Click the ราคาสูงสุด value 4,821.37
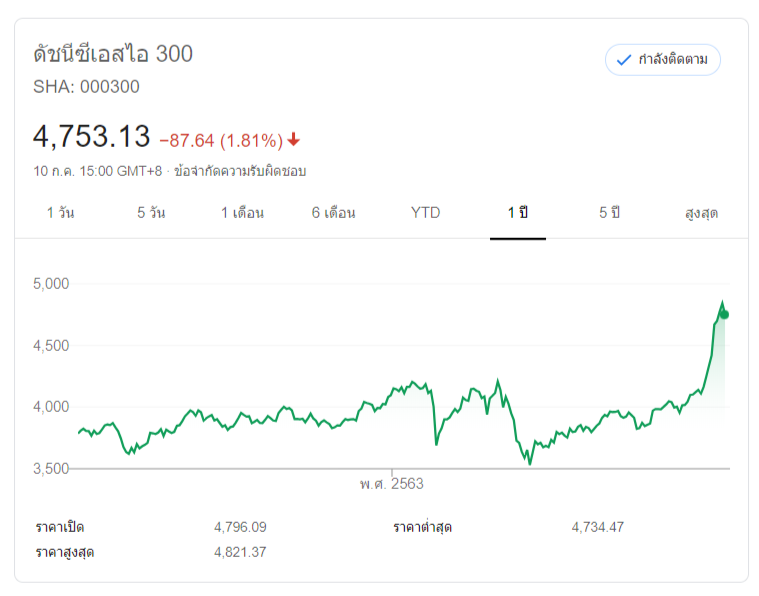759x596 pixels. [240, 552]
